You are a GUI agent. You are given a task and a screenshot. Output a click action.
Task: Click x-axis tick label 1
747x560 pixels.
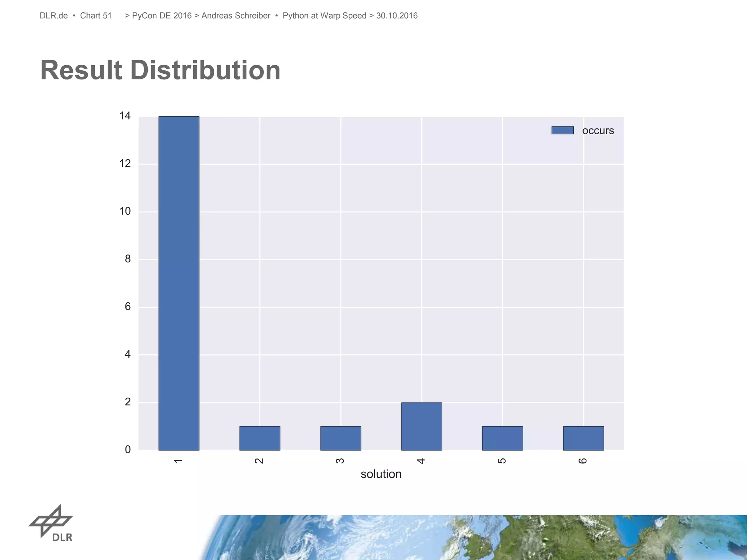point(178,461)
